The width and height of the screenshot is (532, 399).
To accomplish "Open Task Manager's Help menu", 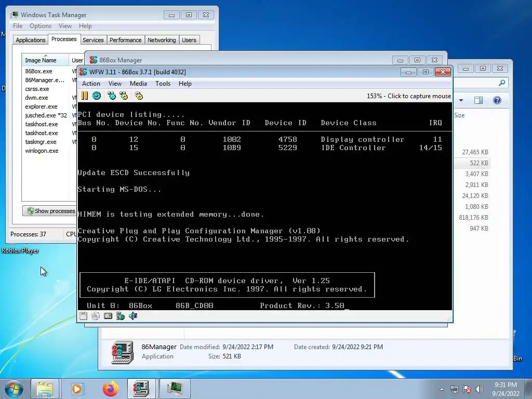I will click(86, 26).
